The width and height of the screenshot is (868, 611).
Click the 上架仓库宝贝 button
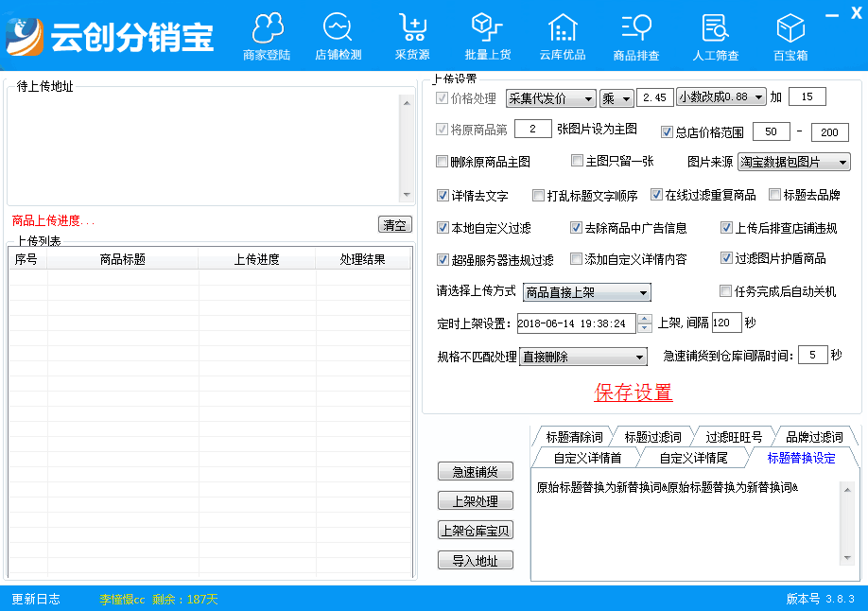[475, 531]
